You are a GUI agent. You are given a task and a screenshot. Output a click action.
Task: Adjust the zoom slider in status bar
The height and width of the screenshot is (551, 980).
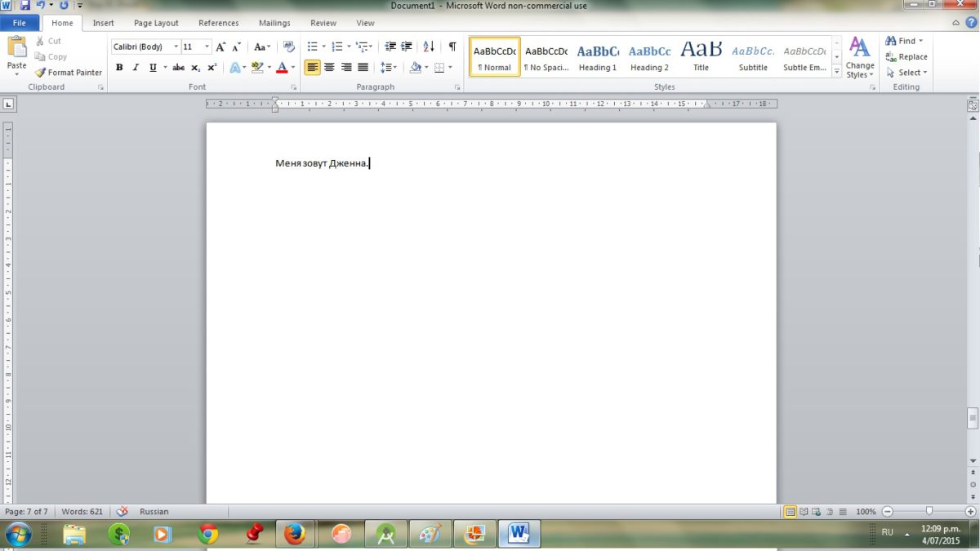click(x=929, y=512)
